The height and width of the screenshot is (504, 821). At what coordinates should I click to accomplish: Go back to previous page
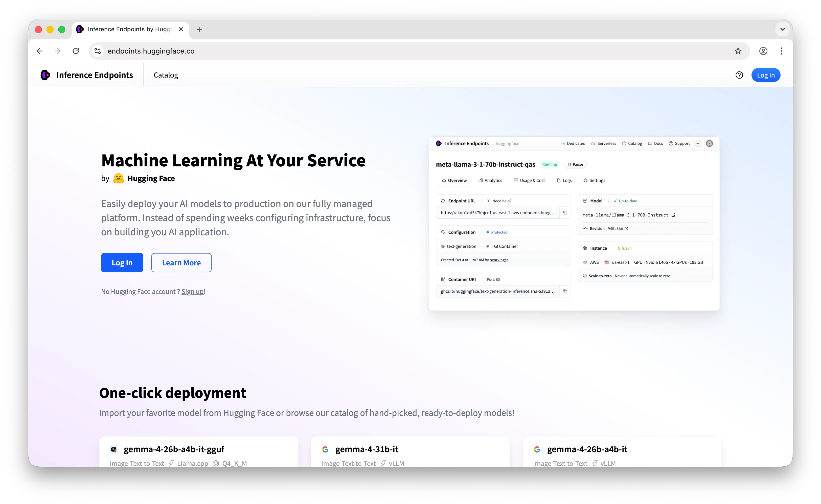click(40, 51)
